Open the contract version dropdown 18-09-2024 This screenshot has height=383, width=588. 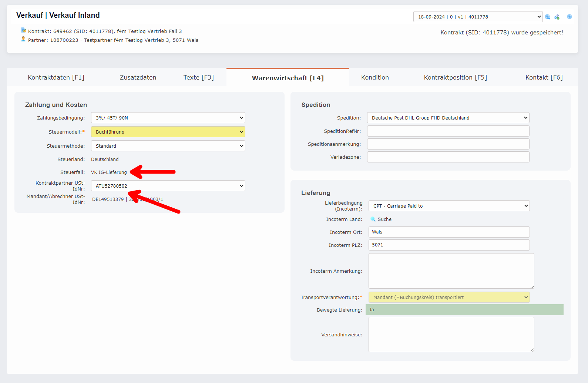[x=478, y=17]
